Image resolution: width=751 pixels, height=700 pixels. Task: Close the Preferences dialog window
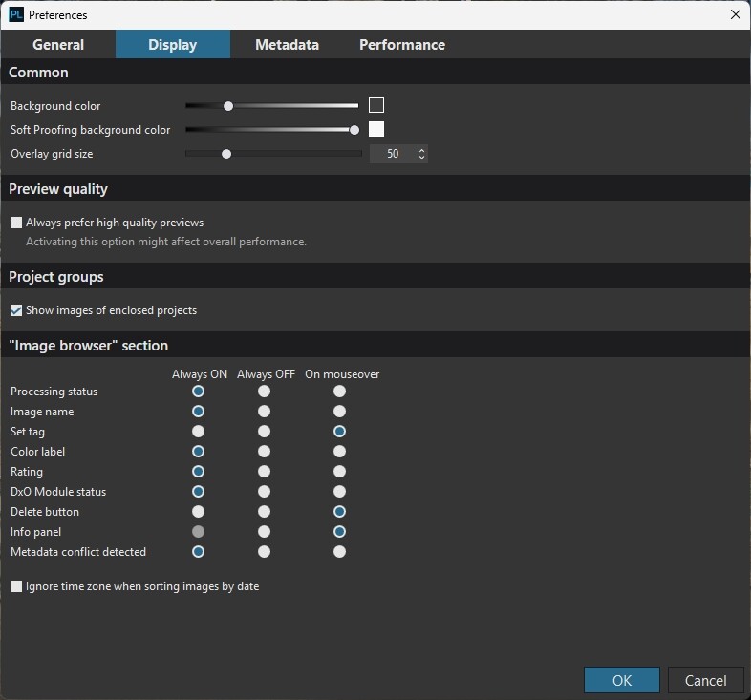735,14
